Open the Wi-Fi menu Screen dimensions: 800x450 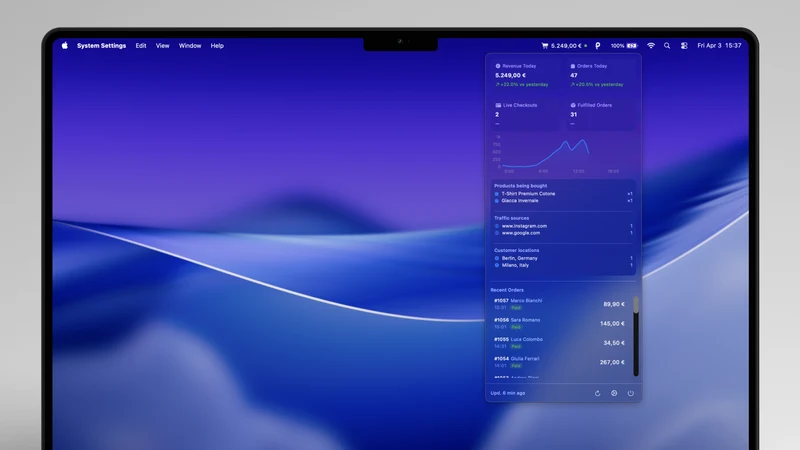651,45
